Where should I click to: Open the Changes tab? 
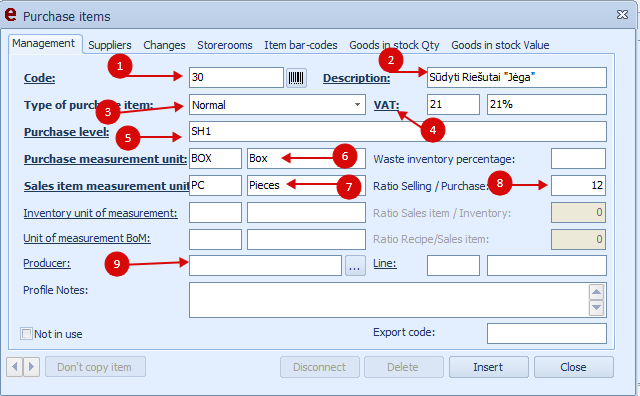[164, 45]
